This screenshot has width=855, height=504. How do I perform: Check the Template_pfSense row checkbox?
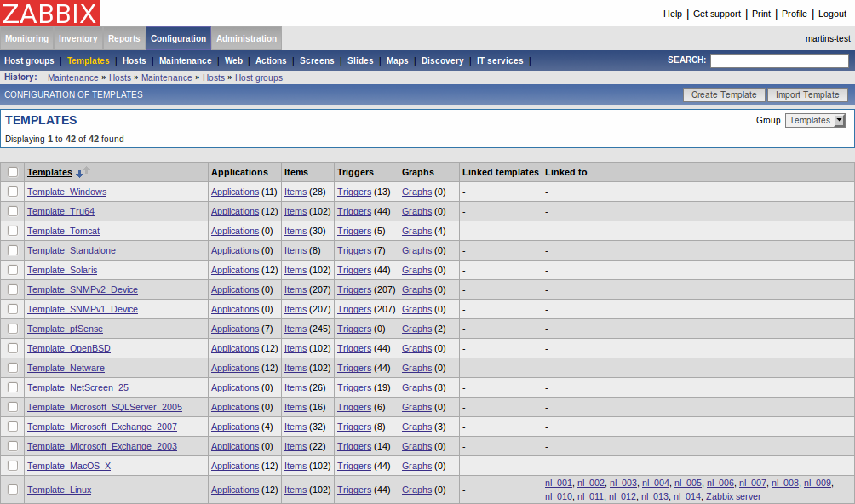[x=13, y=329]
